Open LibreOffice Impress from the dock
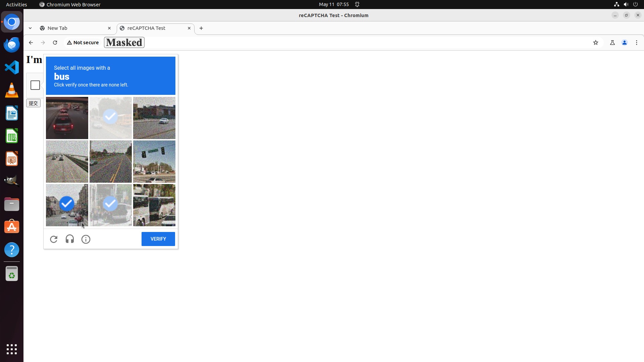 pos(12,159)
